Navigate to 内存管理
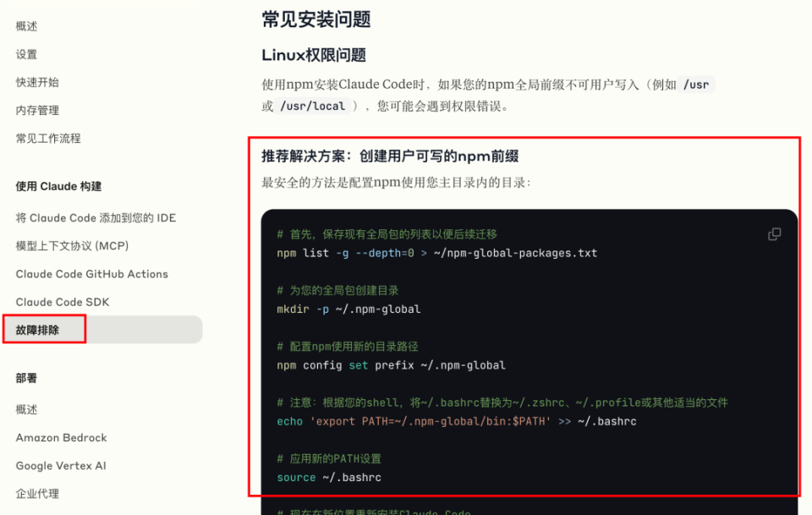Viewport: 812px width, 515px height. 37,110
